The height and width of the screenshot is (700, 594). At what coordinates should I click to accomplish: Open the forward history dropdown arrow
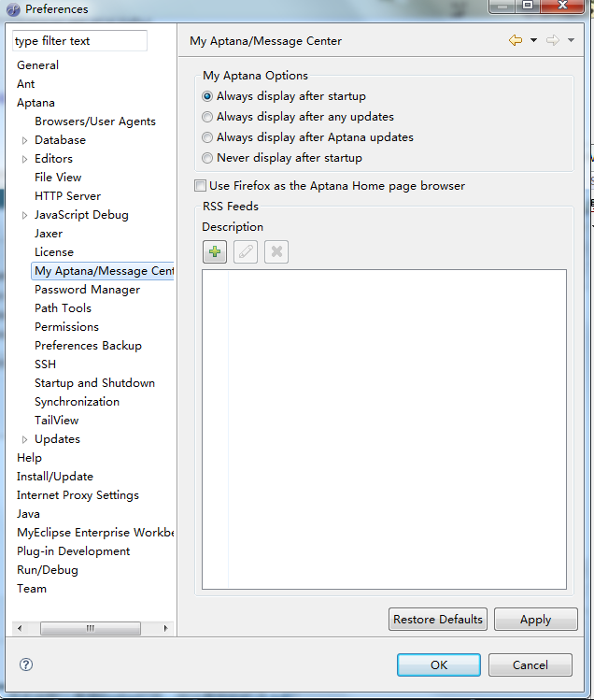click(571, 40)
